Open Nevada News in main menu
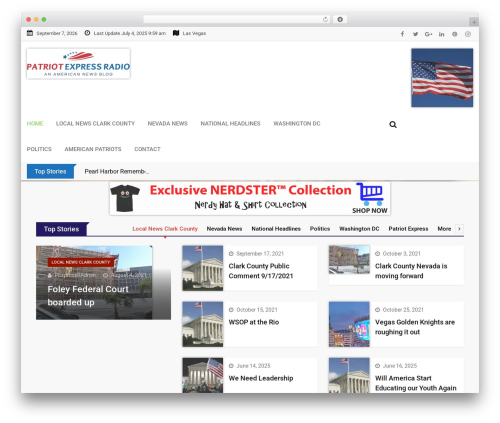The width and height of the screenshot is (500, 423). (x=168, y=124)
